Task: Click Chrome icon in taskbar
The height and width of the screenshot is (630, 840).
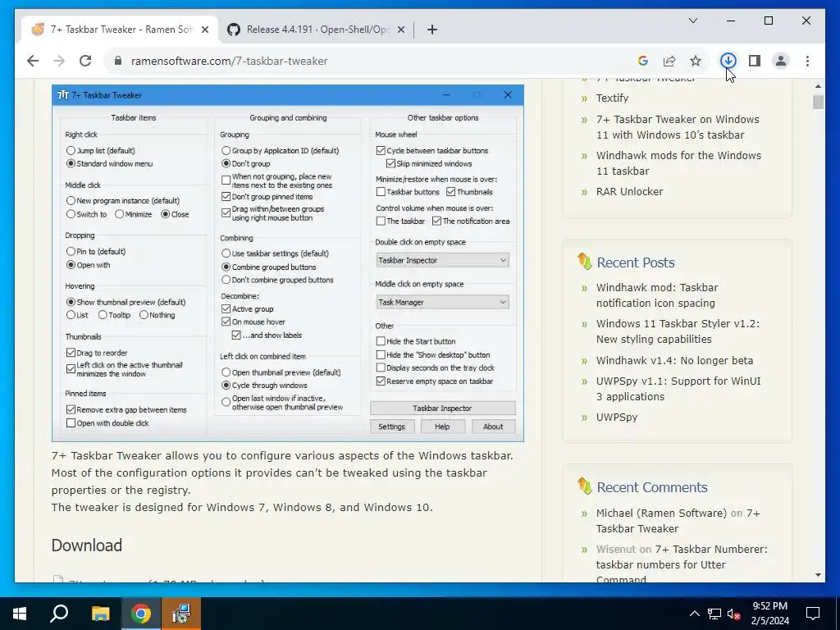Action: coord(141,614)
